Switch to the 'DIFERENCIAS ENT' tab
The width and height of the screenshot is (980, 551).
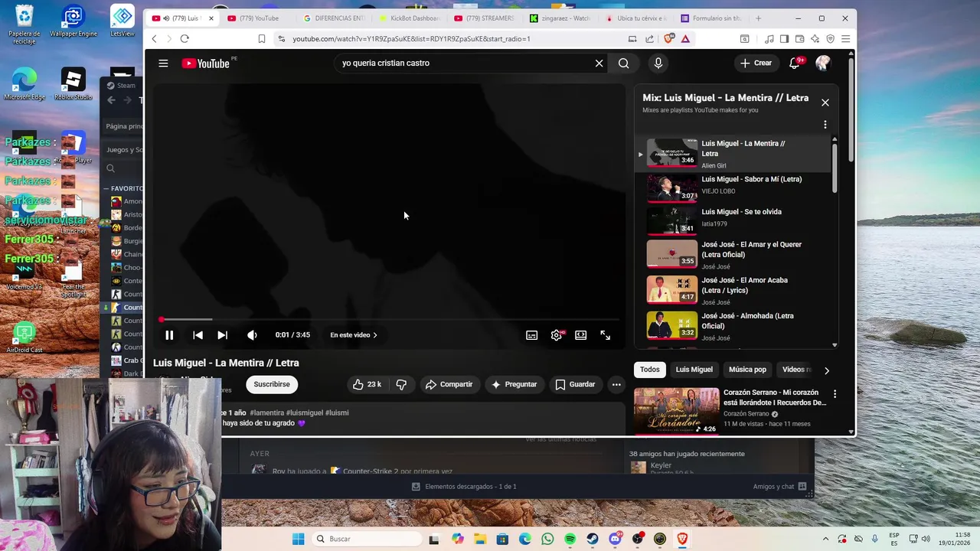(x=334, y=18)
